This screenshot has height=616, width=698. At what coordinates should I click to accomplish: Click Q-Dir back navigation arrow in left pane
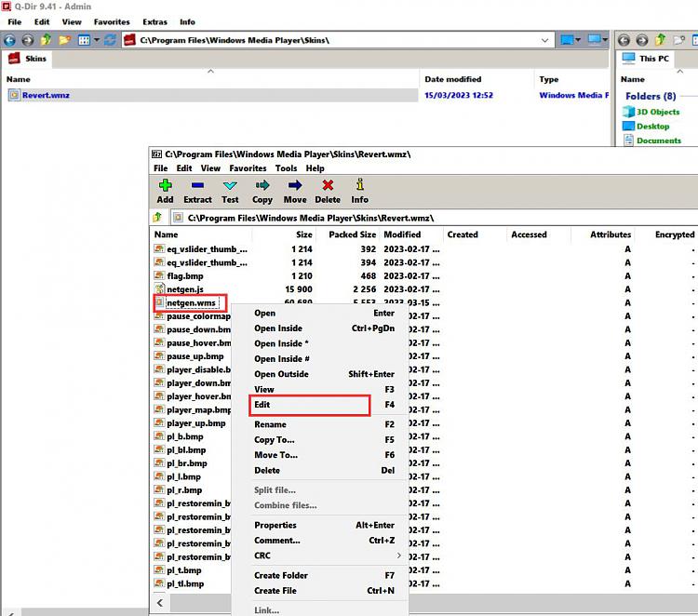coord(10,41)
